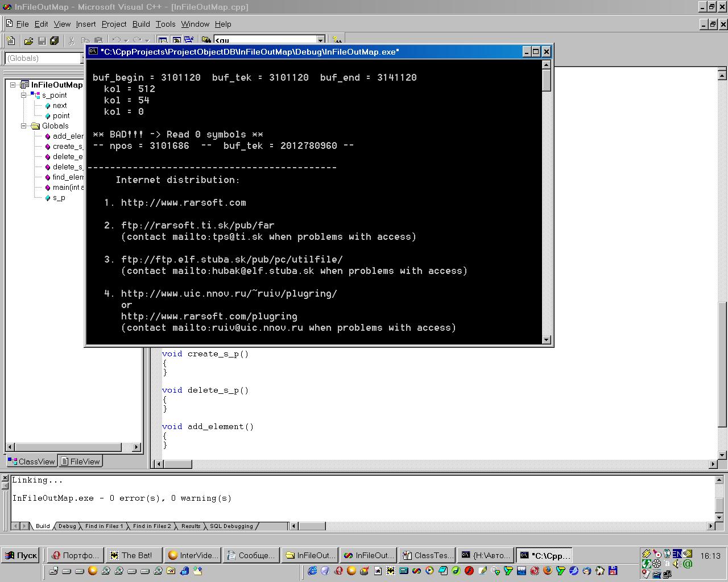Toggle the EN keyboard language indicator
The image size is (728, 582).
tap(677, 554)
